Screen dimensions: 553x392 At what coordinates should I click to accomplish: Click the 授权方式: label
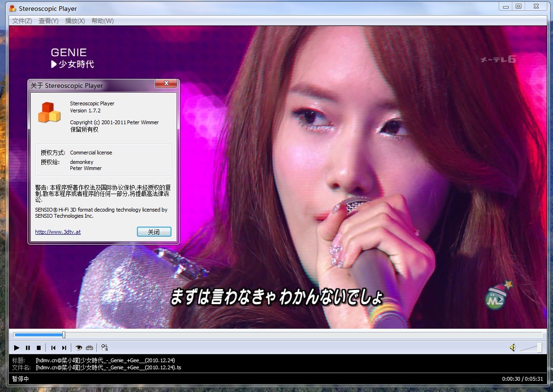(x=53, y=153)
